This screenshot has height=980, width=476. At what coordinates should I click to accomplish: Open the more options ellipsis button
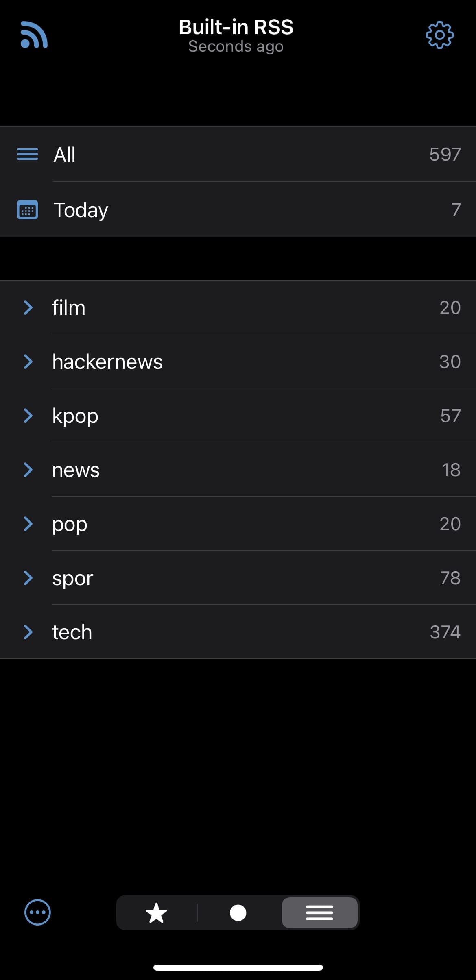pos(37,912)
